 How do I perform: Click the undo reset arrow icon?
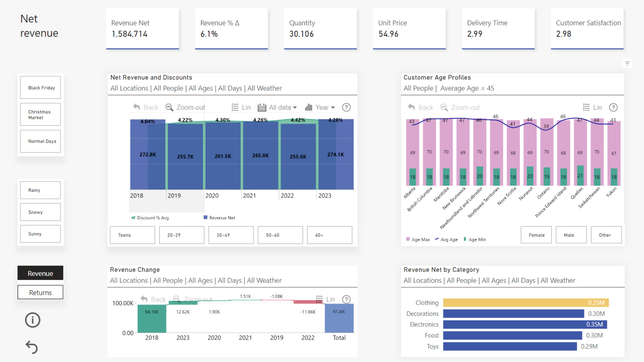[32, 347]
